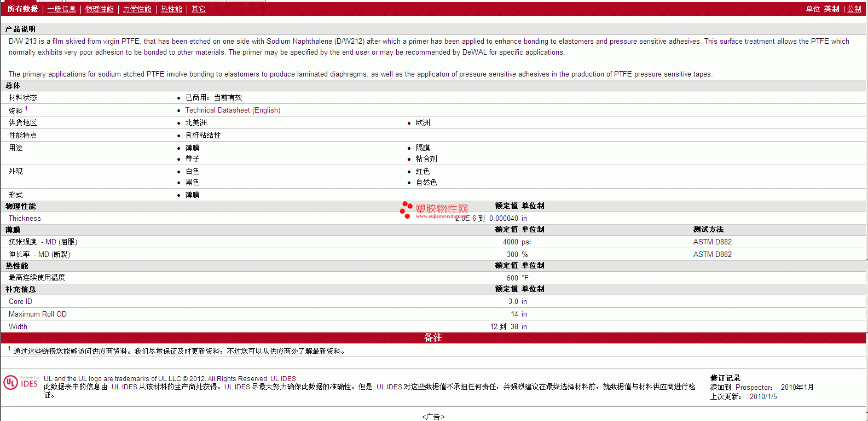Viewport: 868px width, 421px height.
Task: Open the 力学性能 tab
Action: 137,9
